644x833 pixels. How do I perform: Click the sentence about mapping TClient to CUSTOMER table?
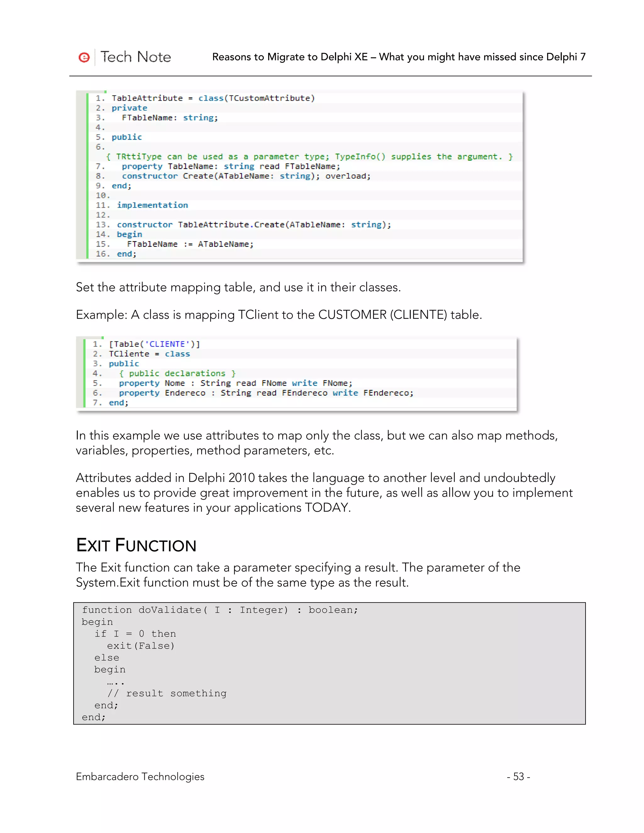279,315
